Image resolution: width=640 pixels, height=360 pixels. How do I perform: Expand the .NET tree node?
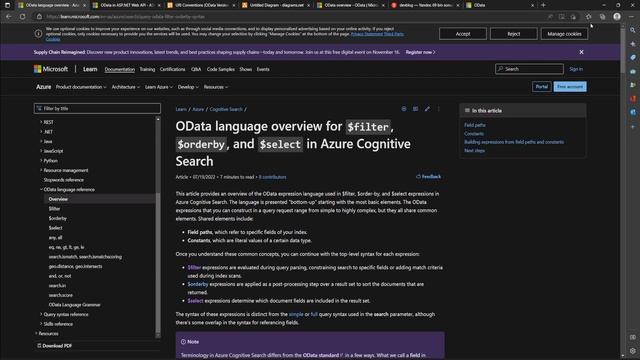(x=41, y=132)
